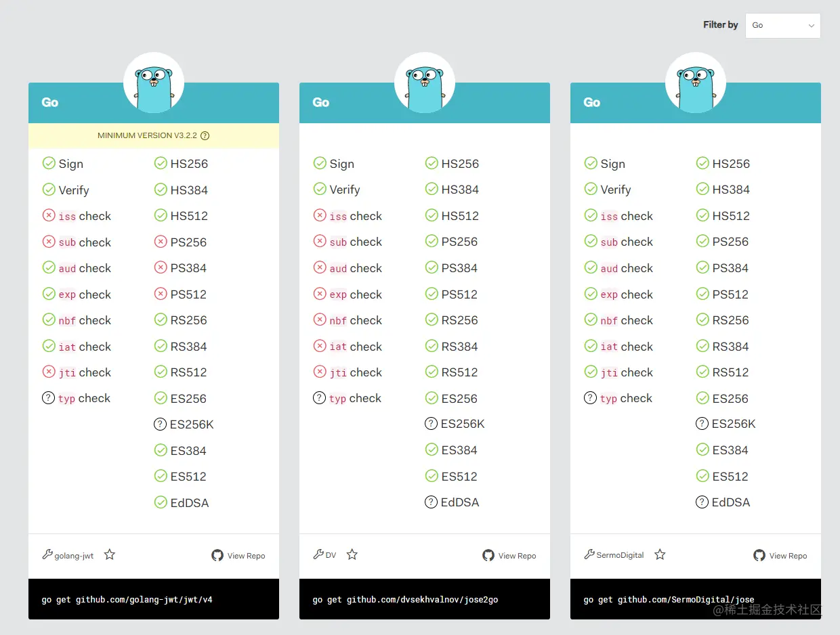This screenshot has height=635, width=840.
Task: Click the EdDSA question icon in jose2go card
Action: tap(431, 502)
